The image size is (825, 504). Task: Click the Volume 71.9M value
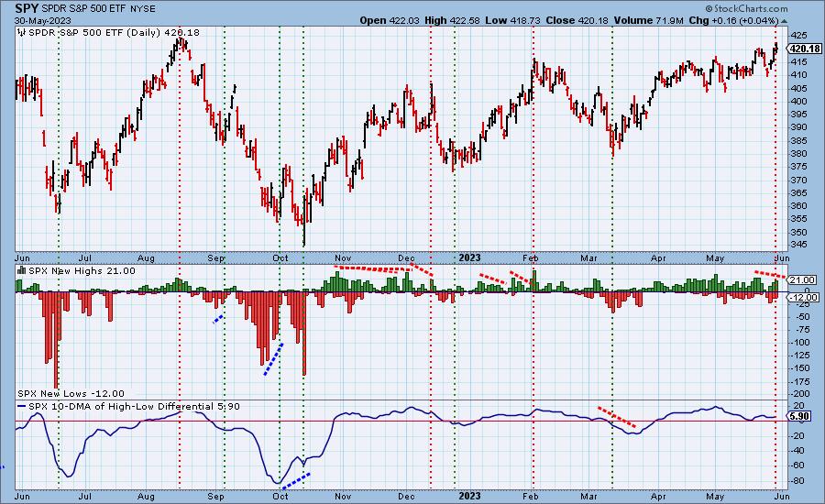click(648, 20)
